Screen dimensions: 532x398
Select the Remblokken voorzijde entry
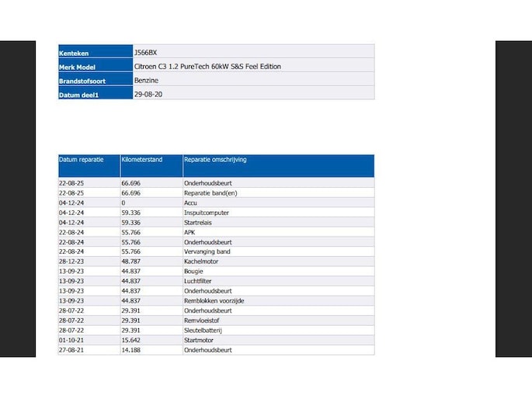coord(214,301)
